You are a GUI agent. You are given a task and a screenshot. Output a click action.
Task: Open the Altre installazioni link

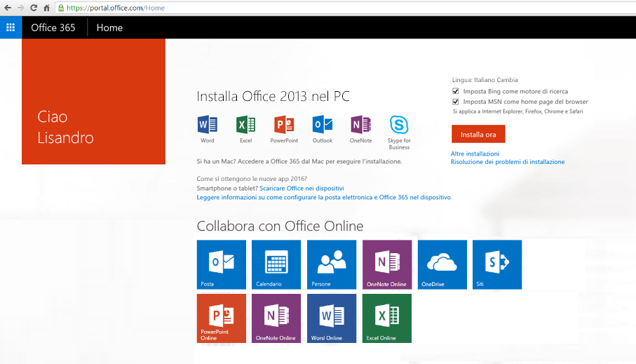tap(475, 154)
